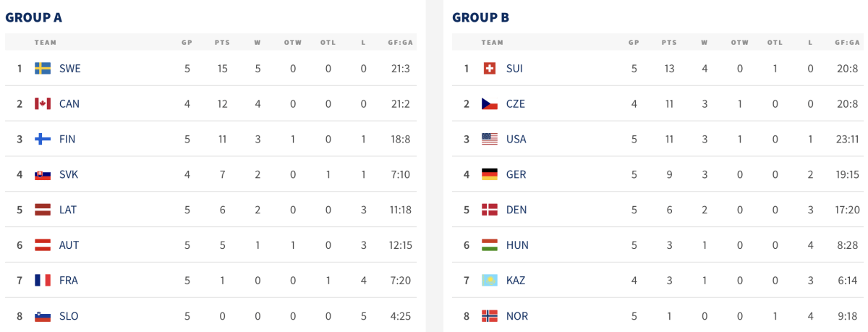Open the HUN team link
This screenshot has width=868, height=332.
click(517, 245)
